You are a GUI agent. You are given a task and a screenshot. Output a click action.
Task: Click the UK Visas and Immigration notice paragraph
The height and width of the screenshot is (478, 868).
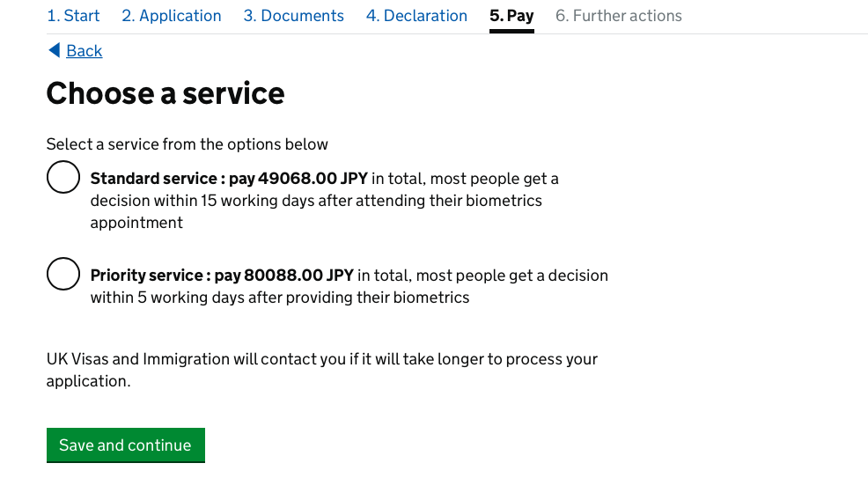pyautogui.click(x=322, y=370)
